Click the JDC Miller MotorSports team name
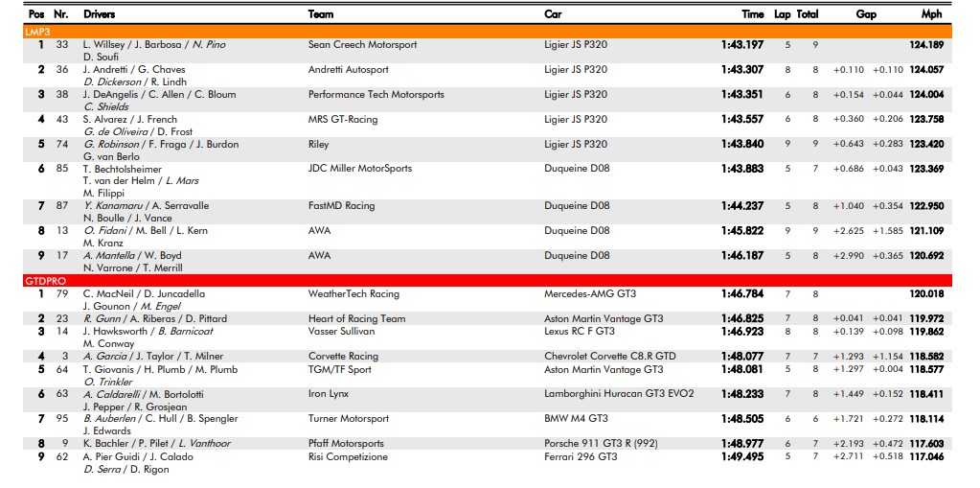Image resolution: width=980 pixels, height=488 pixels. point(360,169)
